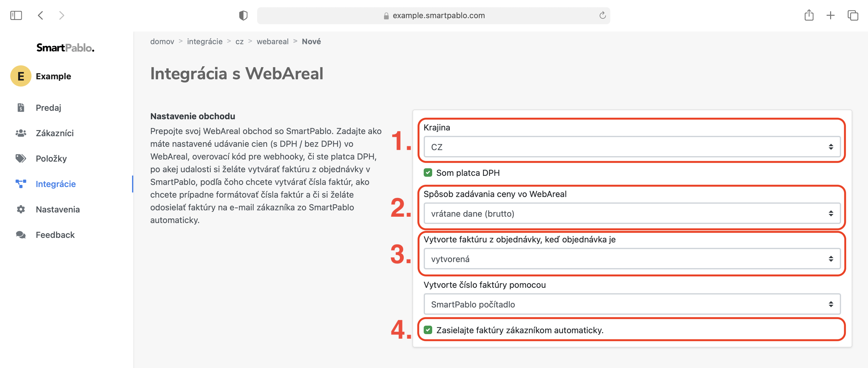Open a new tab with the plus icon
868x368 pixels.
[x=831, y=15]
